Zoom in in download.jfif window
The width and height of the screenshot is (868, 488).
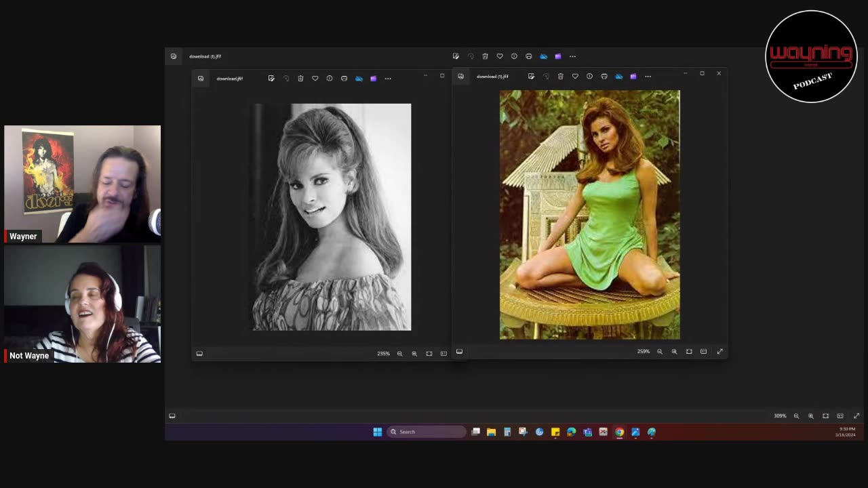[x=414, y=354]
